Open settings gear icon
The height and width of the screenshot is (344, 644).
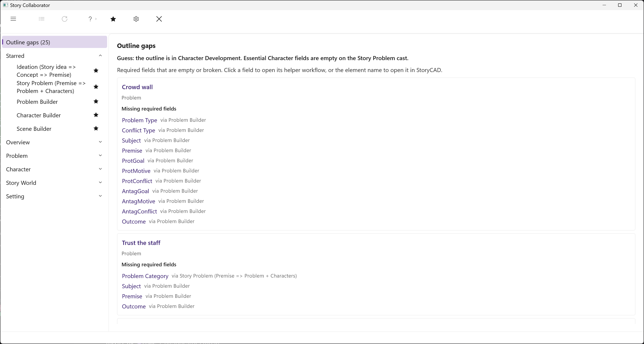coord(136,19)
